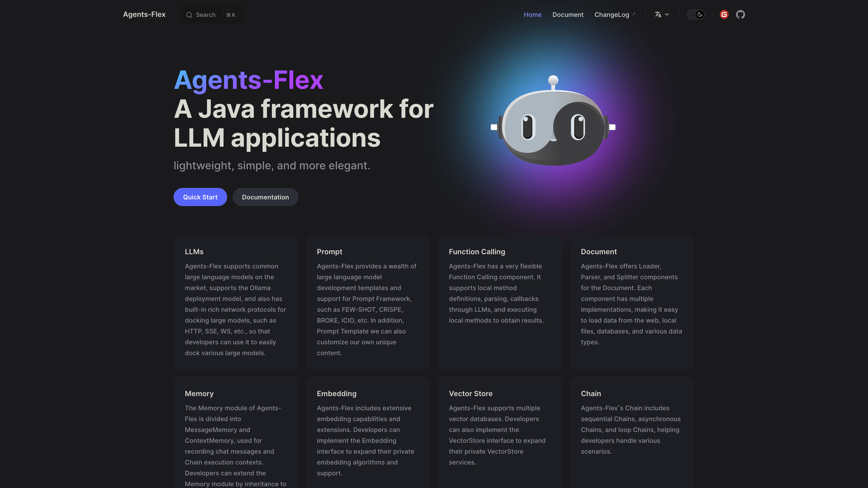868x488 pixels.
Task: Select the Function Calling feature card
Action: pos(500,302)
